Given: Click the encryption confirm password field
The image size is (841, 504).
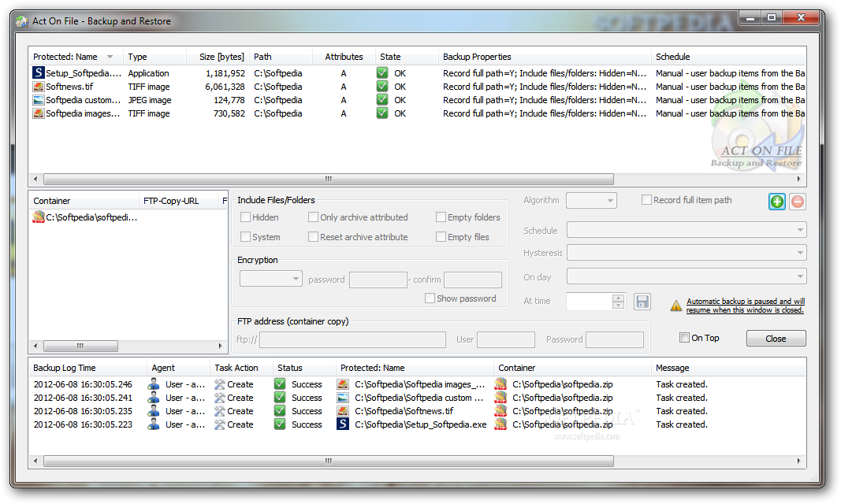Looking at the screenshot, I should 473,280.
